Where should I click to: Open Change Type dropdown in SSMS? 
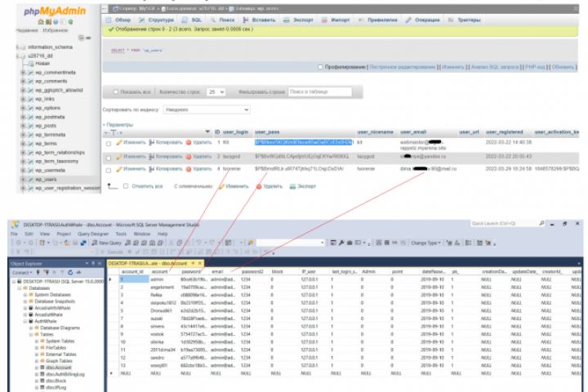[425, 243]
